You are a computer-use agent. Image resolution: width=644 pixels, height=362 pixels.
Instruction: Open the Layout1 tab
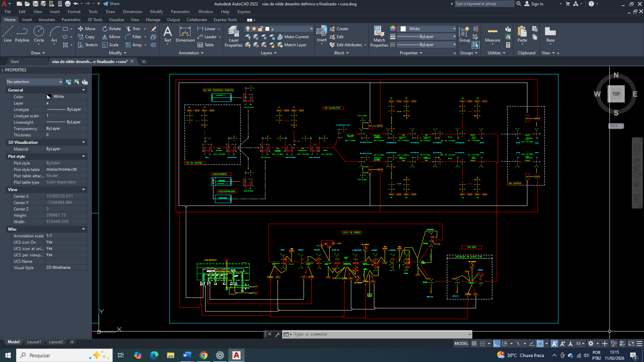(x=34, y=342)
